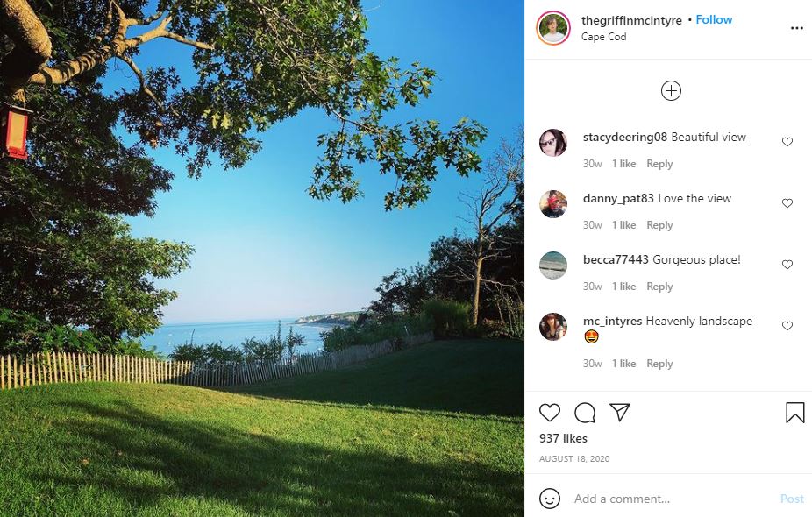The image size is (812, 517).
Task: Like danny_pat83's comment heart
Action: 787,203
